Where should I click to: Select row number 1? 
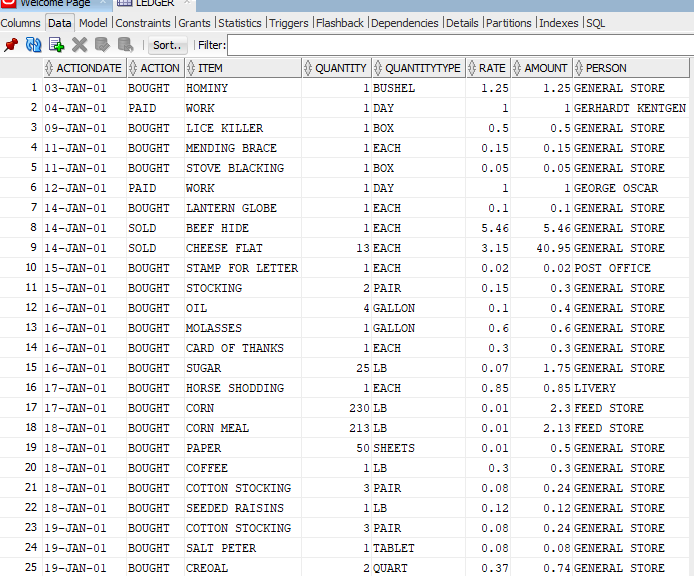tap(21, 88)
